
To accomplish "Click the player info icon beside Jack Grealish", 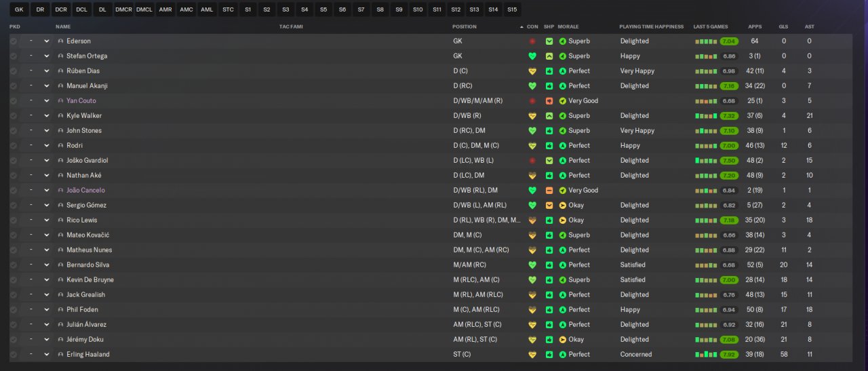I will coord(60,295).
